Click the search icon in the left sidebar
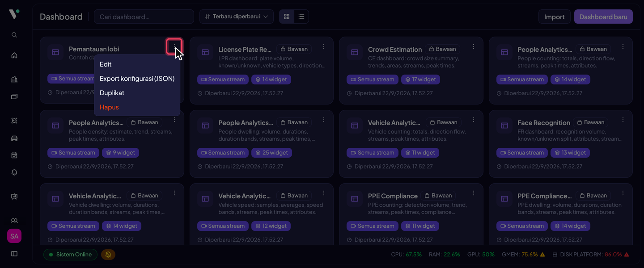 click(x=14, y=35)
